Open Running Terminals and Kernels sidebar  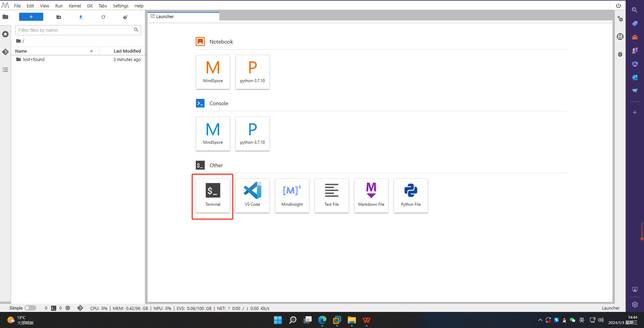pyautogui.click(x=5, y=34)
